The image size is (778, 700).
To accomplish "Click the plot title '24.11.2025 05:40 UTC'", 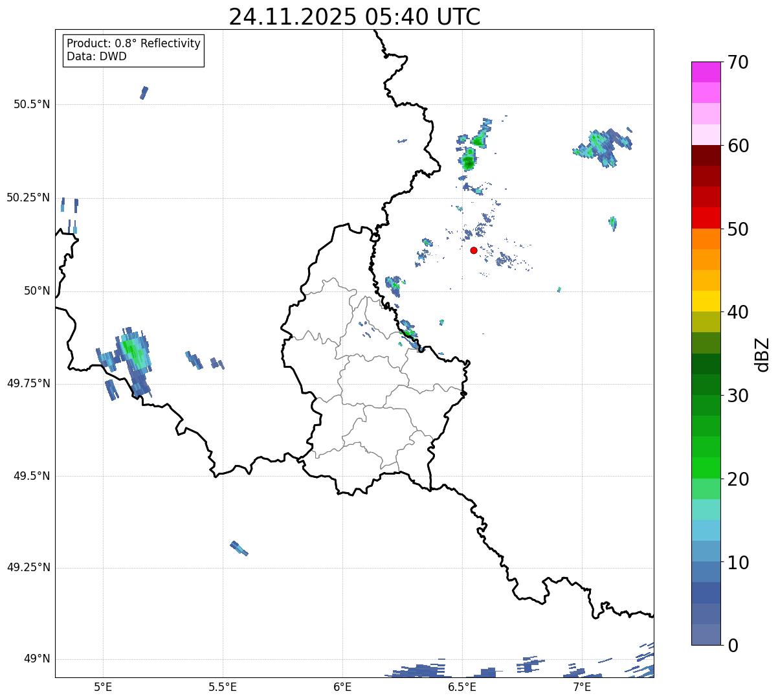I will click(x=355, y=17).
